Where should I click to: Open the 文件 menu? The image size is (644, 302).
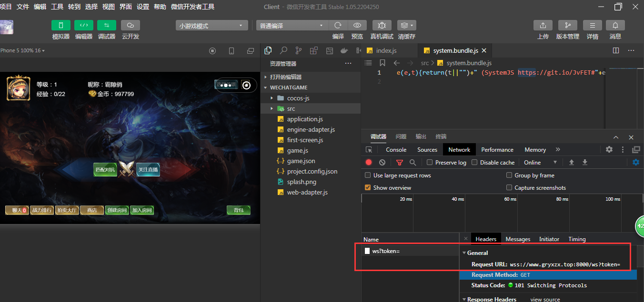click(23, 7)
